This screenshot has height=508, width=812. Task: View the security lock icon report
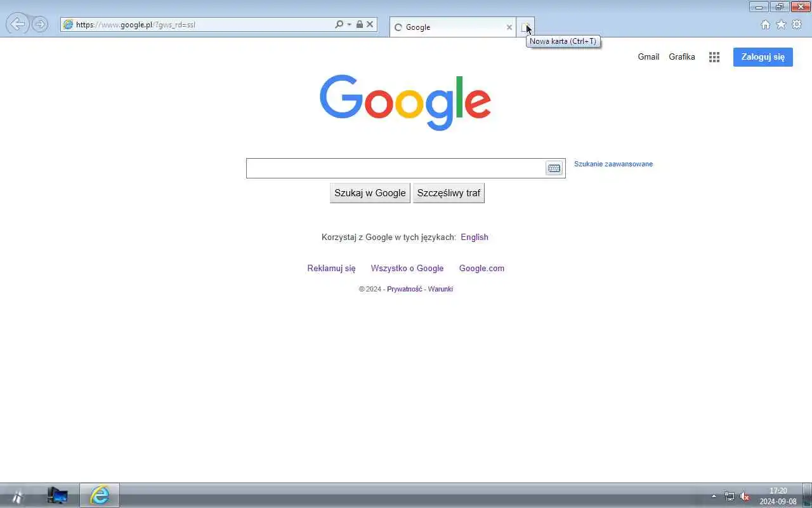360,24
